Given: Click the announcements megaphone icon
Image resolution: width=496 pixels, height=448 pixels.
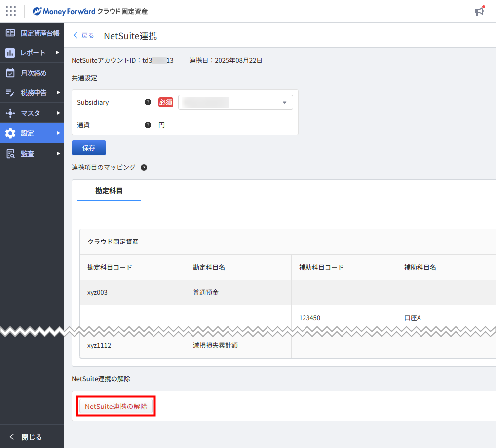Looking at the screenshot, I should click(x=479, y=11).
